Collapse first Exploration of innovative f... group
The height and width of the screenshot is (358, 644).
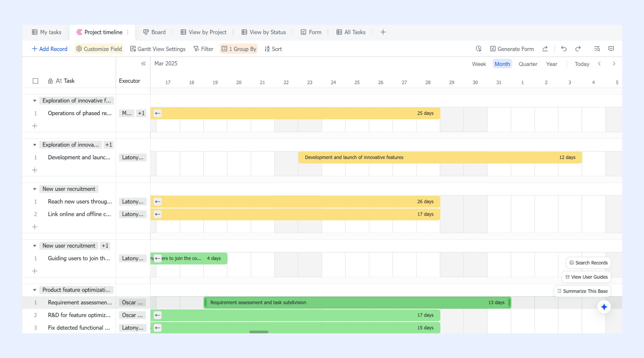pos(35,101)
